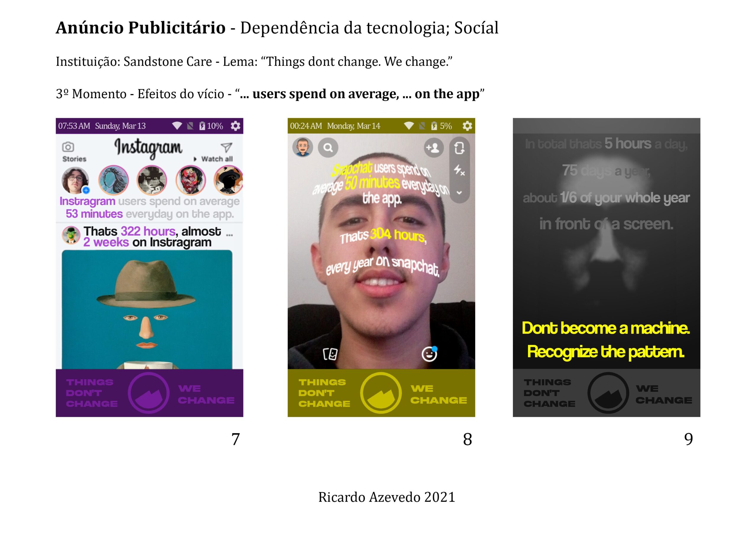Open Instagram camera icon above Stories

pyautogui.click(x=68, y=147)
